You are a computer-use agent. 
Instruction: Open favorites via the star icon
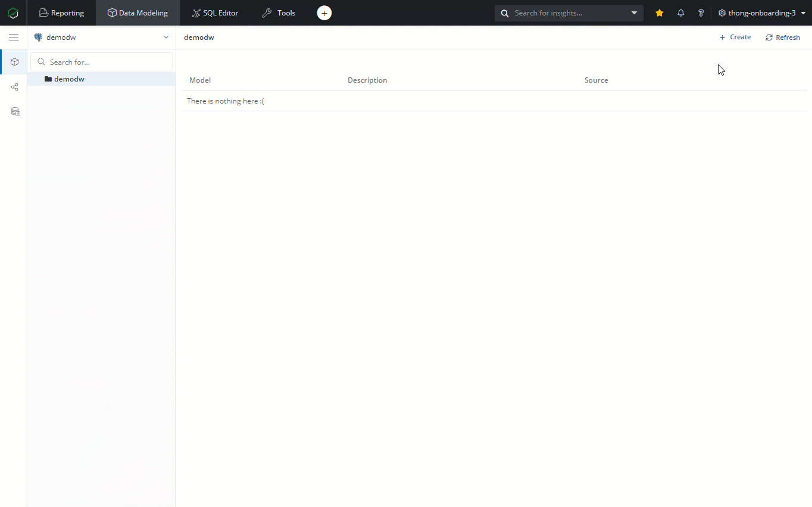click(x=660, y=12)
